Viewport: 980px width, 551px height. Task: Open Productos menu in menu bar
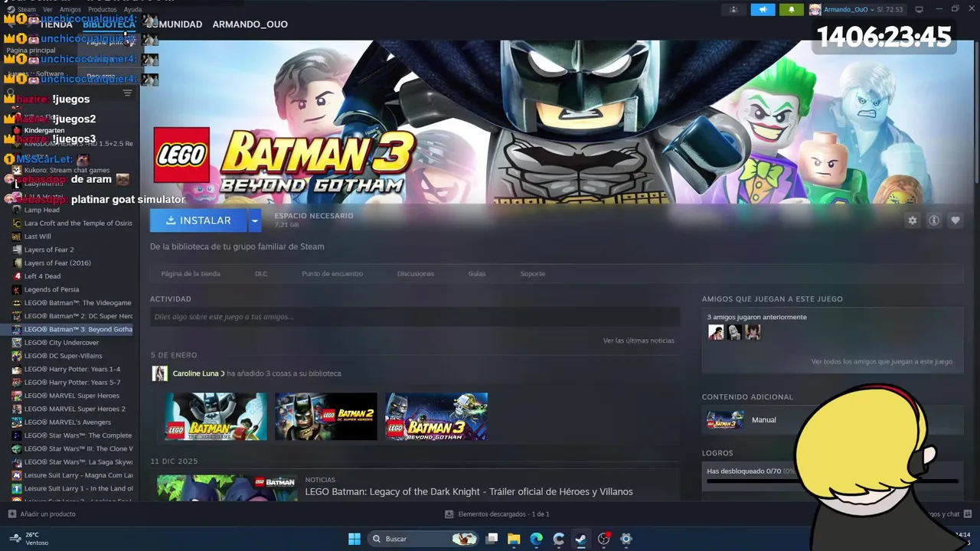click(102, 9)
